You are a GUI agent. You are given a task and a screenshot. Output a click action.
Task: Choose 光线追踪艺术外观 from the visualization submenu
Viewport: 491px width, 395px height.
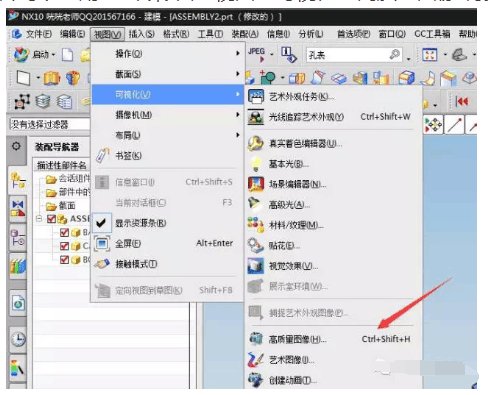tap(332, 117)
